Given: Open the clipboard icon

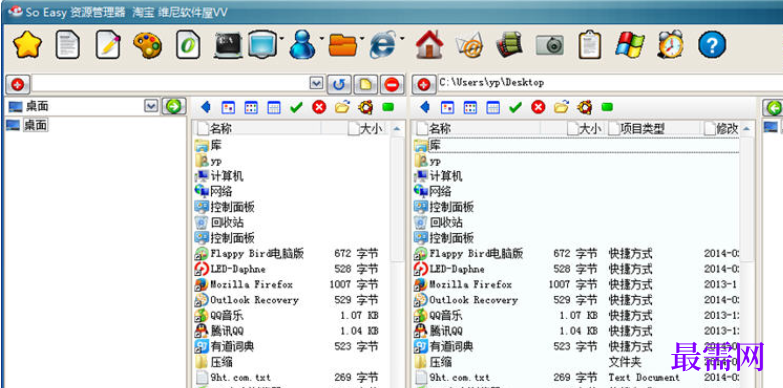Looking at the screenshot, I should 590,45.
